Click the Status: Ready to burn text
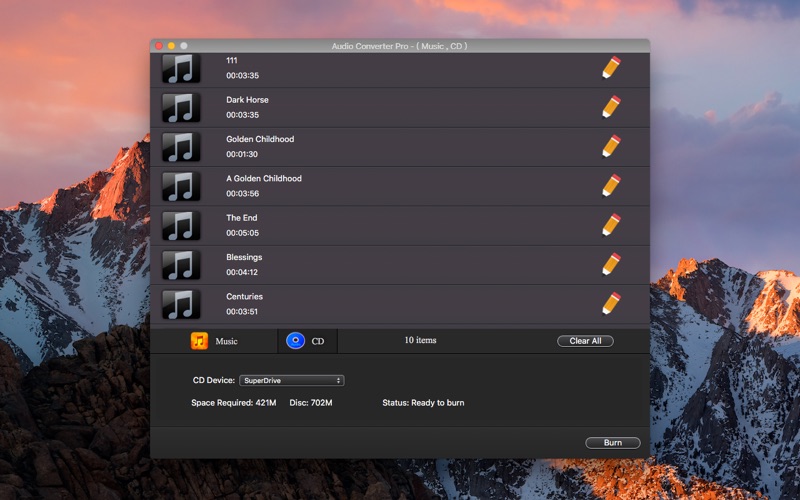This screenshot has height=500, width=800. tap(423, 403)
